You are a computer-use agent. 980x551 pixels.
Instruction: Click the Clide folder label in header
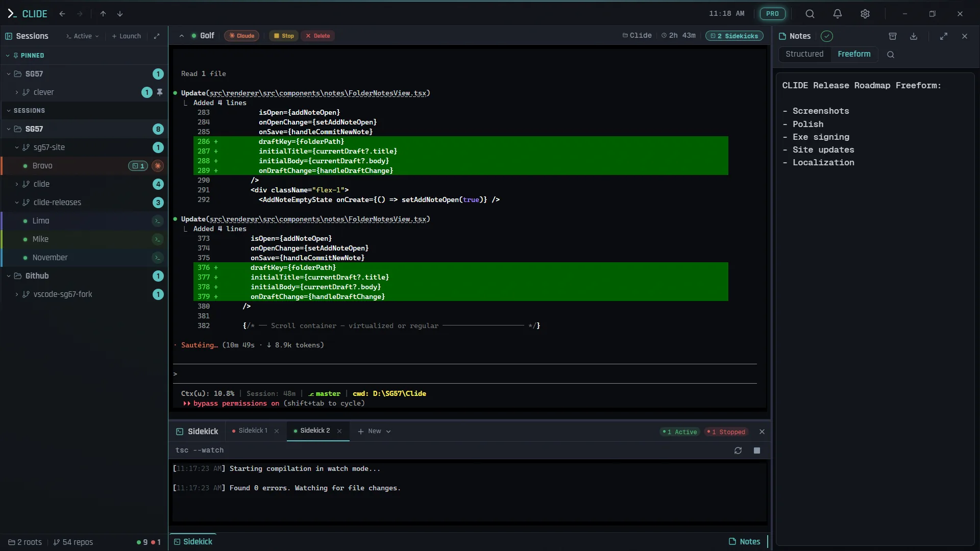637,36
